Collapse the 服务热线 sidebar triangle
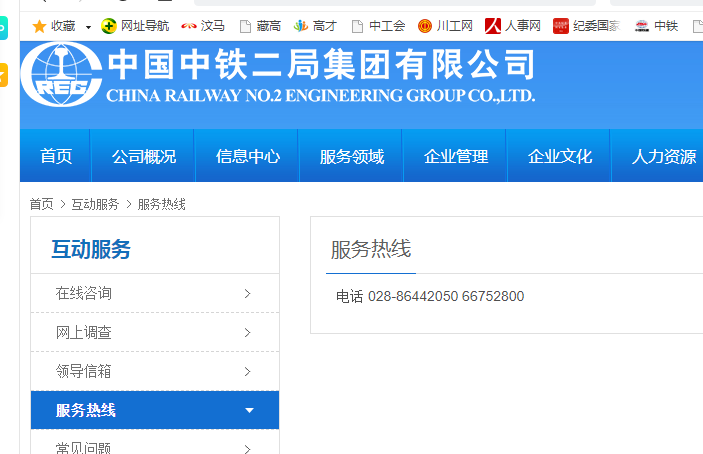Screen dimensions: 703x454 249,411
